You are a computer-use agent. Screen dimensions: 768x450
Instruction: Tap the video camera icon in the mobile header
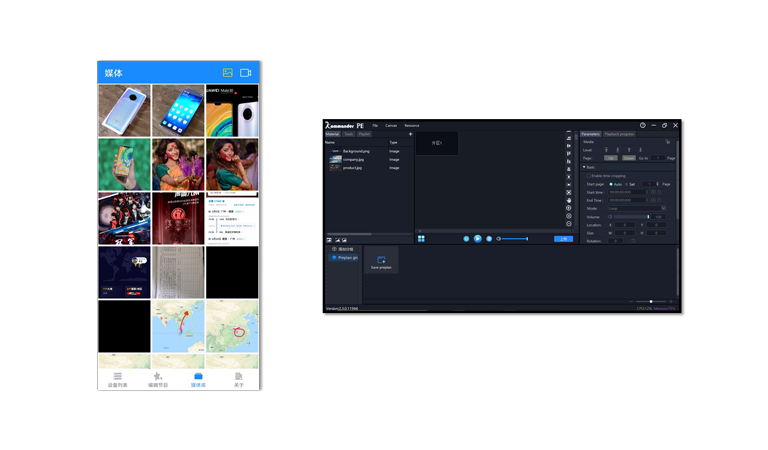[x=246, y=73]
